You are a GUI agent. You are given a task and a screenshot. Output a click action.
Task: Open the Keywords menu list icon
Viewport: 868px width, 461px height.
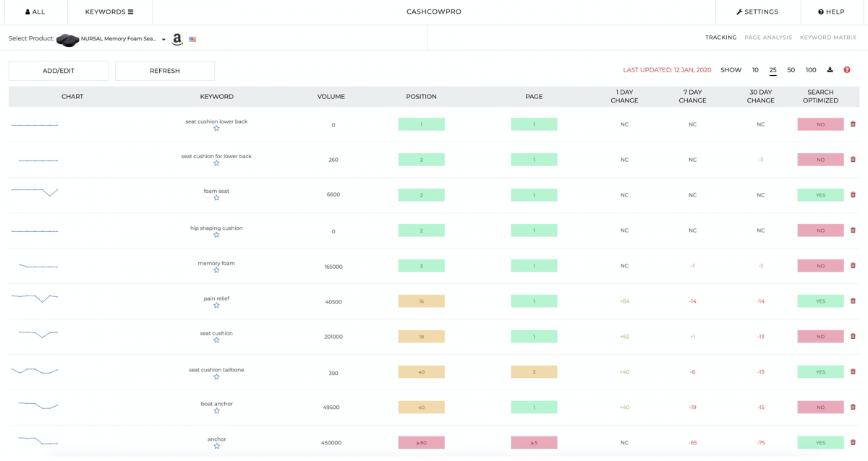pyautogui.click(x=131, y=12)
